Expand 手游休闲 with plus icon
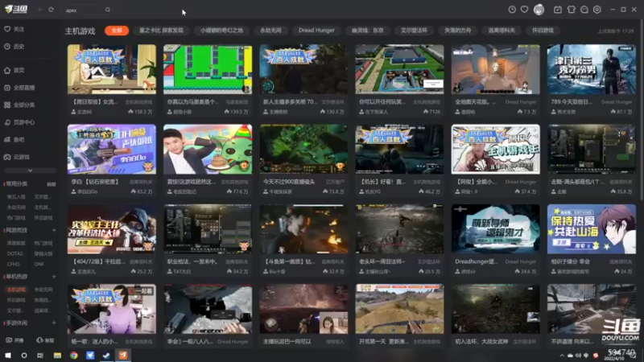The image size is (644, 362). 54,323
